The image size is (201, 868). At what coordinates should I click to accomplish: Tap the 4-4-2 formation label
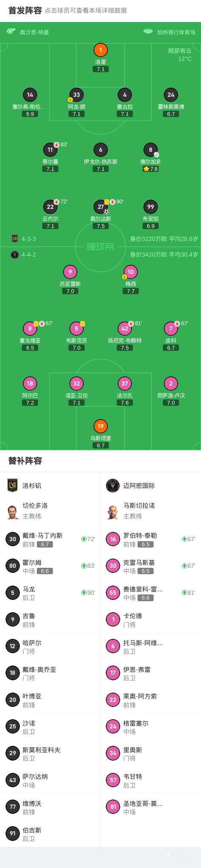(29, 255)
